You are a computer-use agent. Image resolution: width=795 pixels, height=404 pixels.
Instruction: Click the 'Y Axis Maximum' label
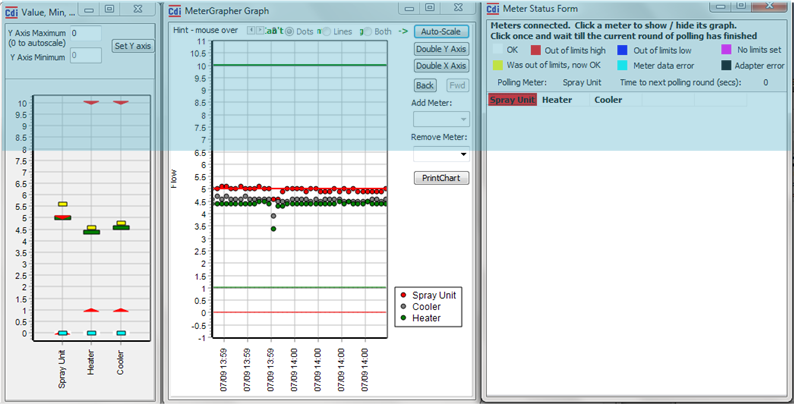coord(37,33)
